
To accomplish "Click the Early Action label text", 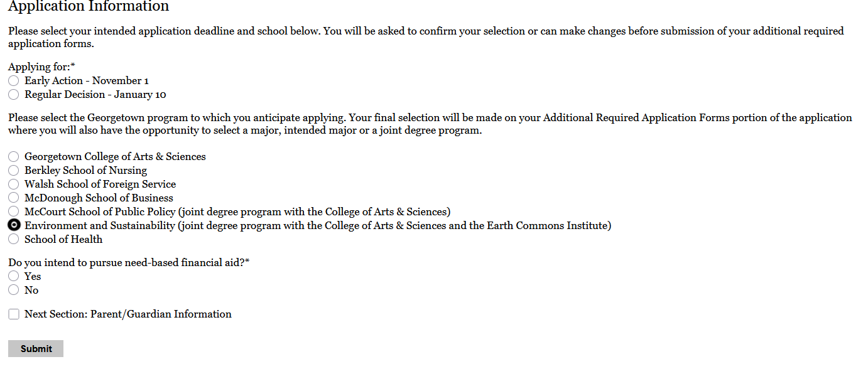I will click(x=86, y=80).
